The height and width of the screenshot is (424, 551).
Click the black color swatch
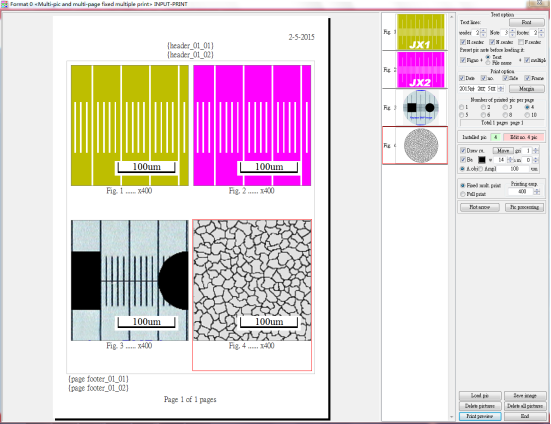click(481, 160)
